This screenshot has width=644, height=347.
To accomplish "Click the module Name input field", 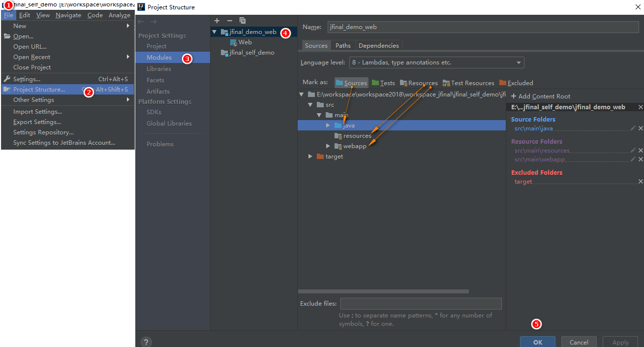I will click(483, 27).
